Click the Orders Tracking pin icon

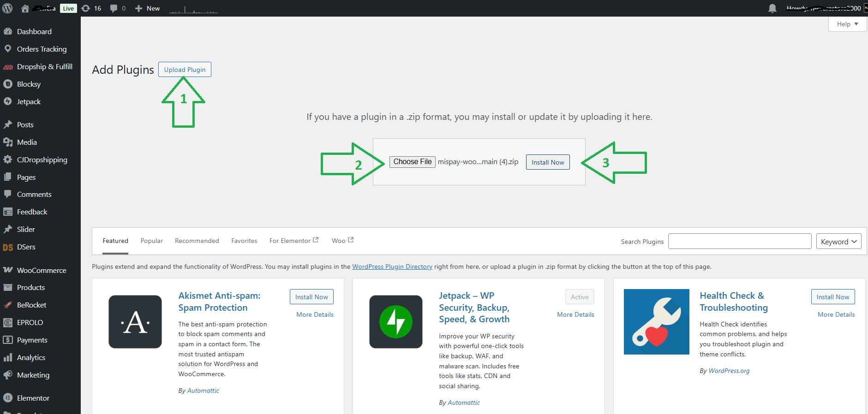[8, 49]
